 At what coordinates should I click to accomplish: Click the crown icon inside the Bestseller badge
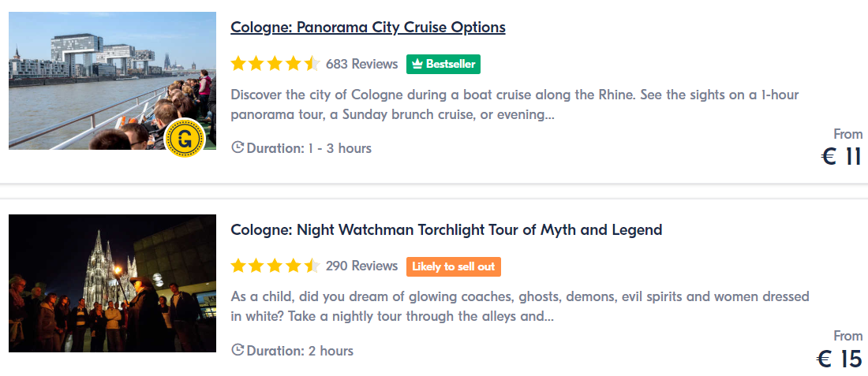point(418,64)
